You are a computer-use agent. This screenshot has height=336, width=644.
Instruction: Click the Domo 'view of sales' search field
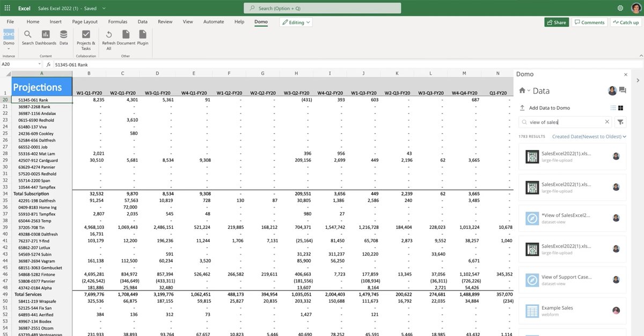click(x=566, y=122)
